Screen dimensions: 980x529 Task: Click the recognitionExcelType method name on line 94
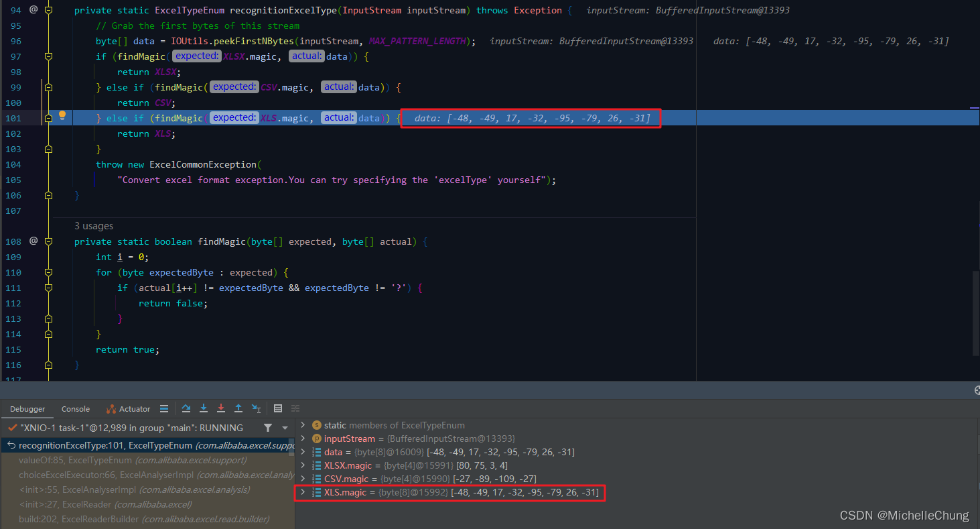point(283,10)
